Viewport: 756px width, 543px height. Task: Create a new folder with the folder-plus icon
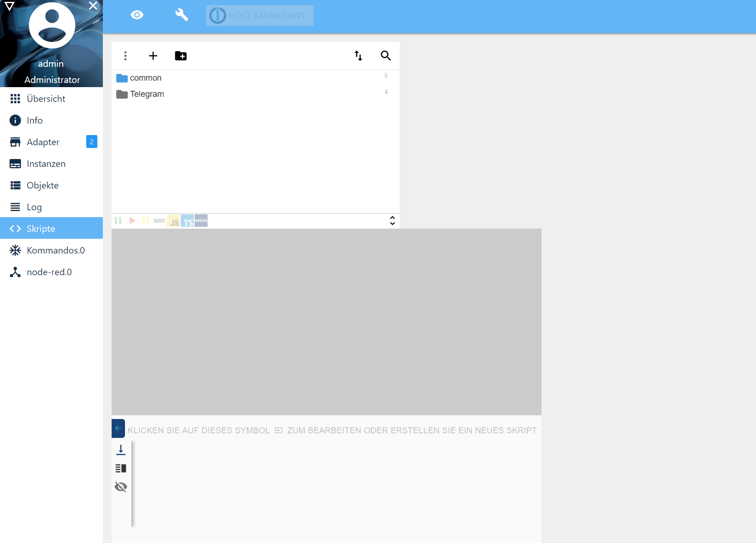pyautogui.click(x=181, y=56)
